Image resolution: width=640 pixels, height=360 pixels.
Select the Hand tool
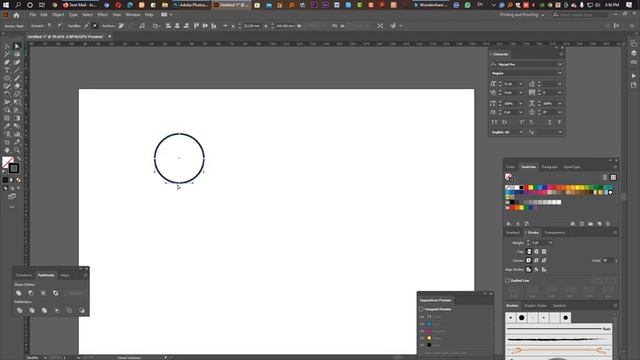pos(7,150)
